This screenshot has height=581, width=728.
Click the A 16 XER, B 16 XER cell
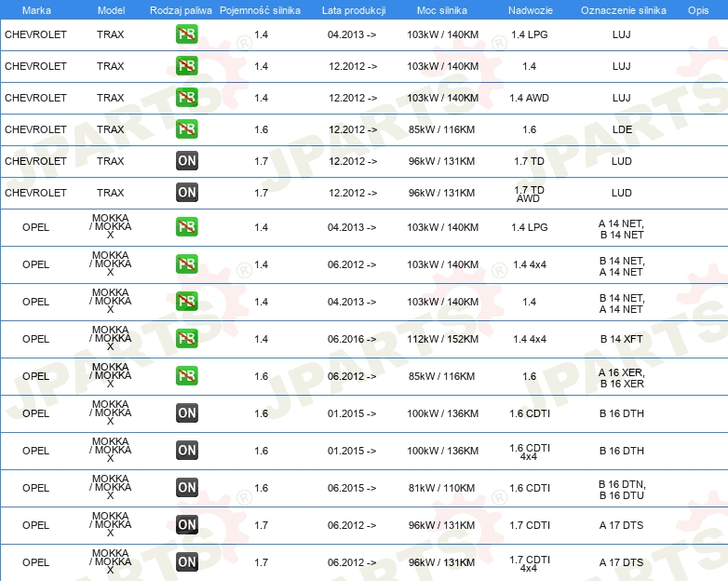coord(622,378)
